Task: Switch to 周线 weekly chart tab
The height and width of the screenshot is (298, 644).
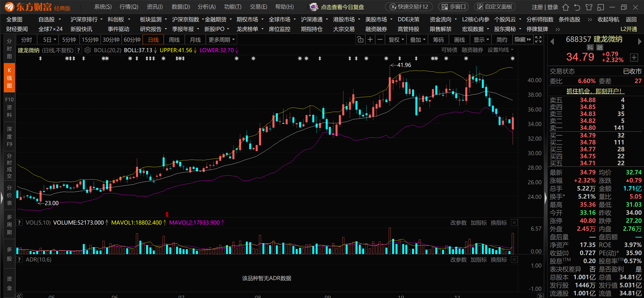Action: click(x=174, y=40)
